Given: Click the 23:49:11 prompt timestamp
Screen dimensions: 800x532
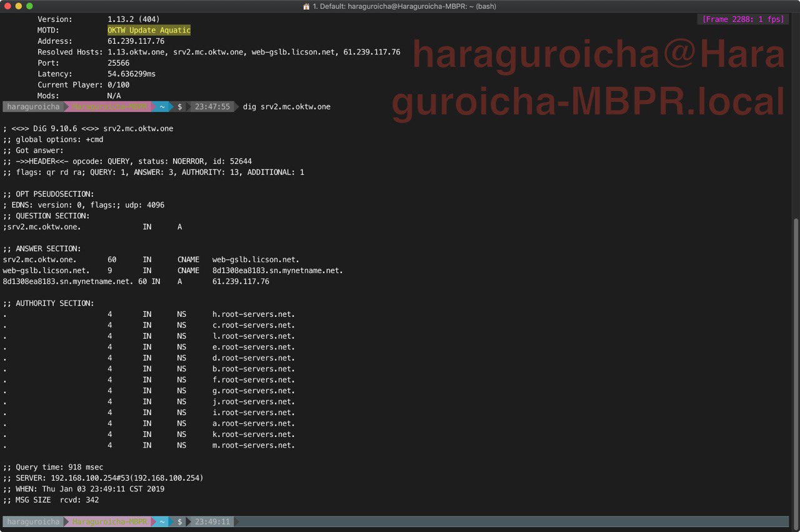Looking at the screenshot, I should tap(212, 521).
